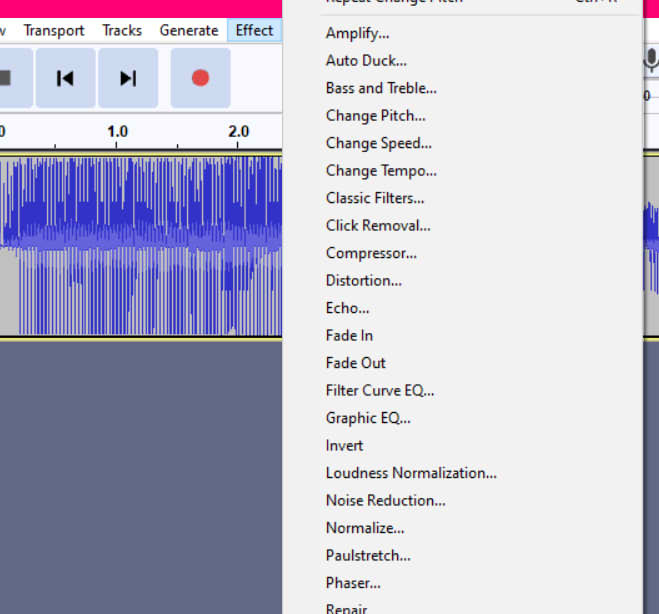This screenshot has height=614, width=659.
Task: Select the Click Removal... effect
Action: pyautogui.click(x=462, y=226)
